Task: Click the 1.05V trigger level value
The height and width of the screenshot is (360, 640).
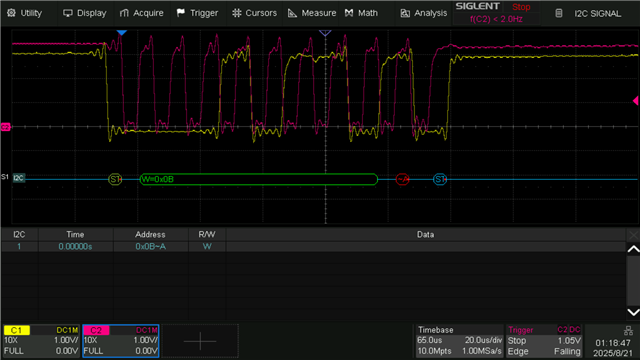Action: tap(569, 340)
